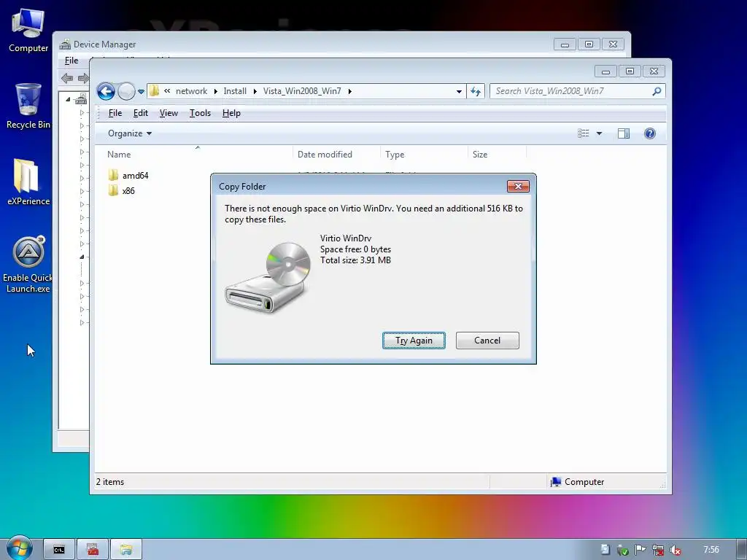Screen dimensions: 747x560
Task: Click the taskbar clock showing 7:56
Action: click(711, 550)
